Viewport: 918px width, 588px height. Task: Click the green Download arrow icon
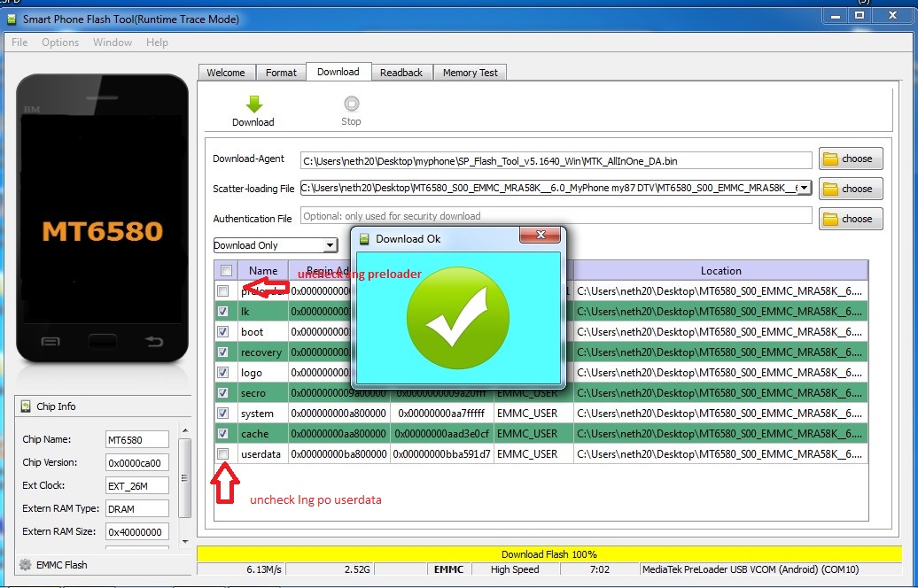[254, 104]
